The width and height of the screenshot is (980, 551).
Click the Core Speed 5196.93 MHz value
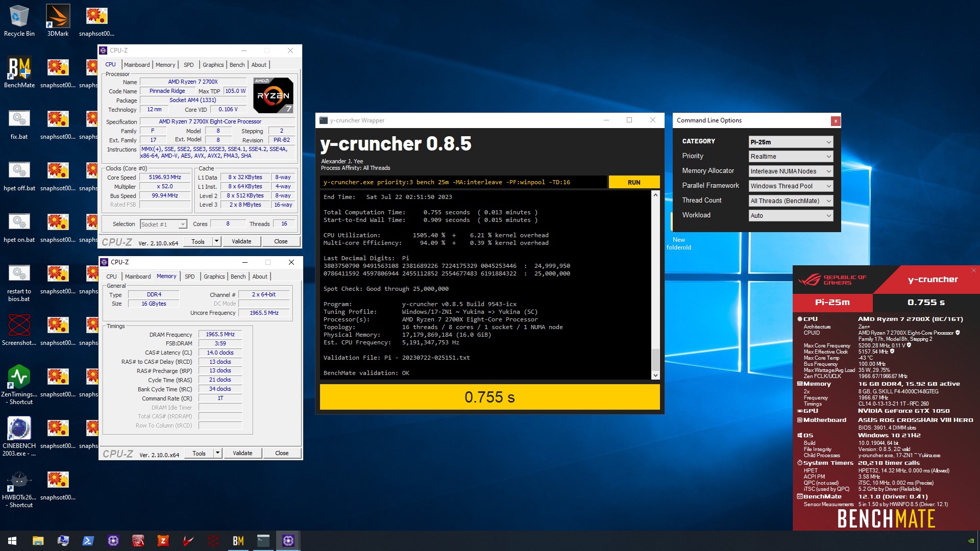tap(165, 177)
